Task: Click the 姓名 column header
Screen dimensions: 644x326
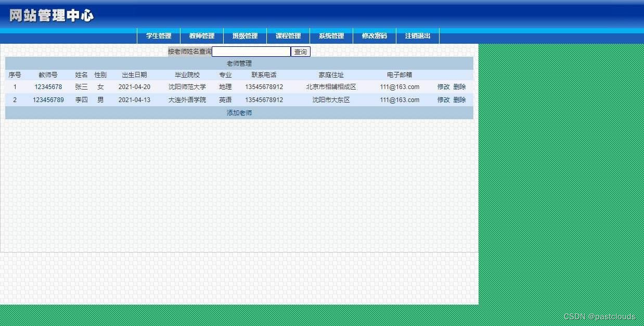Action: point(82,75)
